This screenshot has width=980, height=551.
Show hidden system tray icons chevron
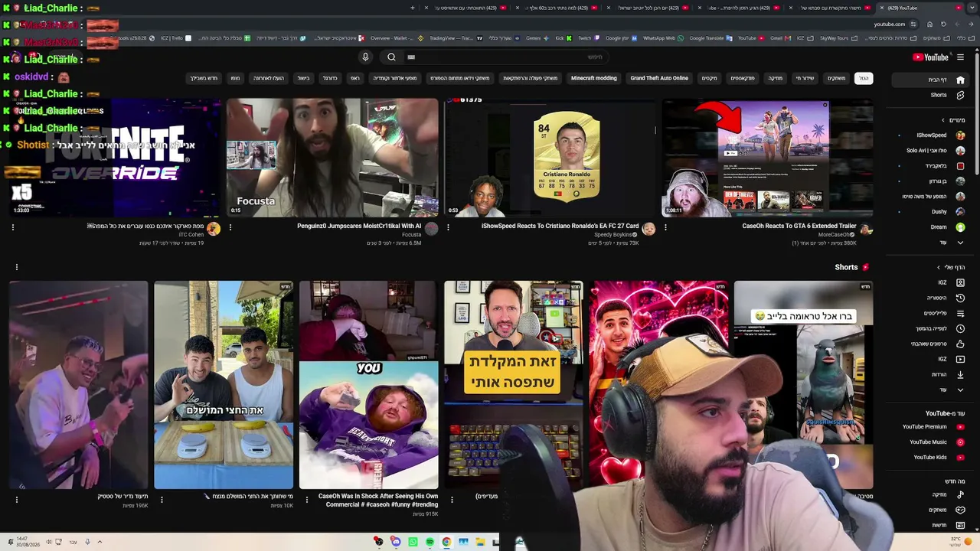point(100,542)
